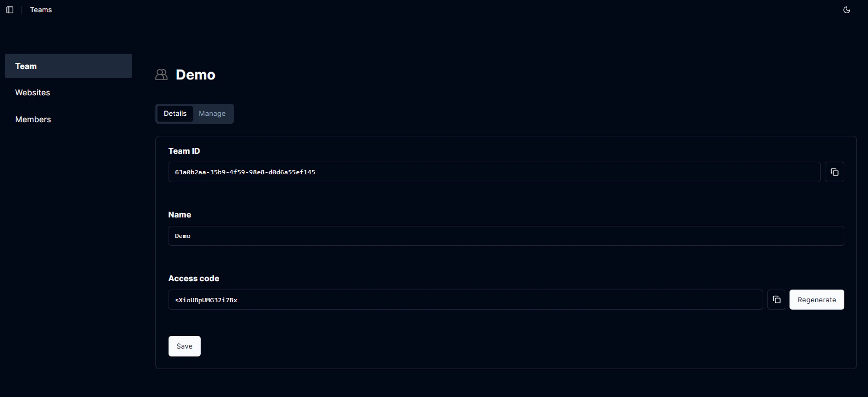Copy the access code with copy icon
The width and height of the screenshot is (868, 397).
pyautogui.click(x=776, y=299)
